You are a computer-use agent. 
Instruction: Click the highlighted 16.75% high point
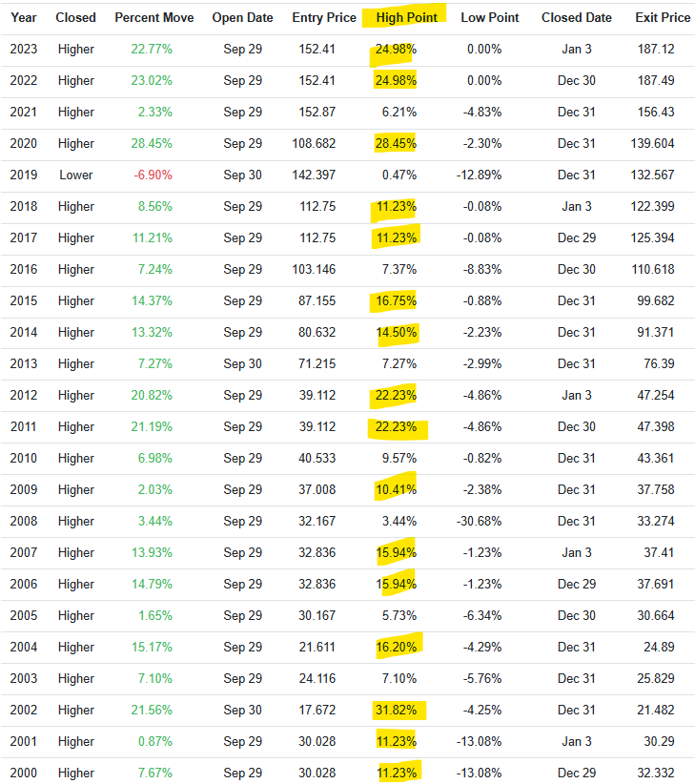pos(396,301)
